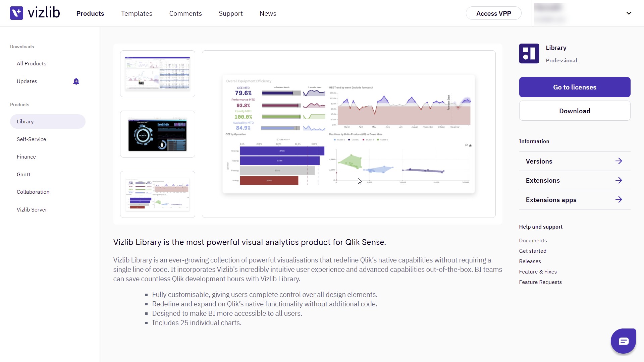Image resolution: width=644 pixels, height=362 pixels.
Task: Click the Updates notification bell icon
Action: click(76, 81)
